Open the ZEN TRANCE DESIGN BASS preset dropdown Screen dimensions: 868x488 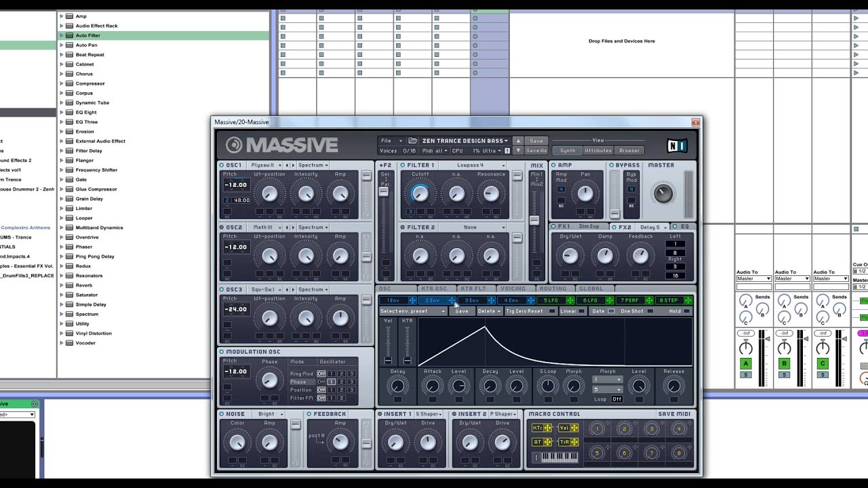465,140
